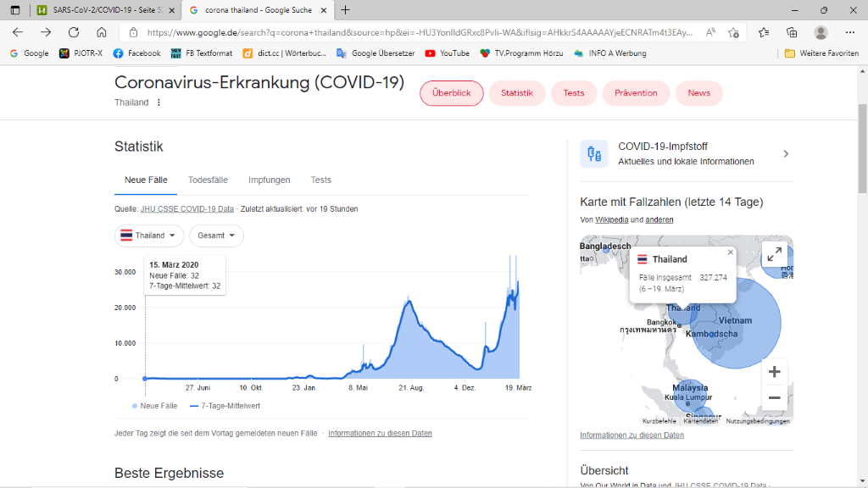Expand the COVID-19-Impfstoff section chevron

tap(786, 153)
